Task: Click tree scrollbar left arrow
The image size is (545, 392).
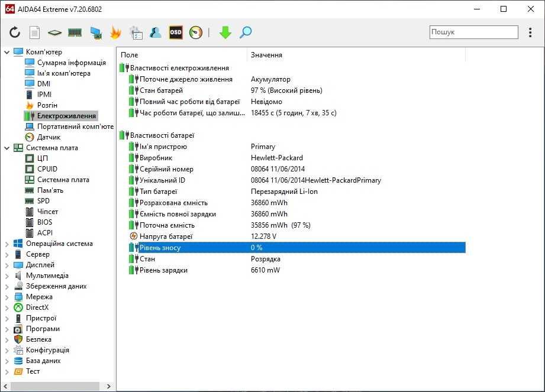Action: pyautogui.click(x=5, y=386)
